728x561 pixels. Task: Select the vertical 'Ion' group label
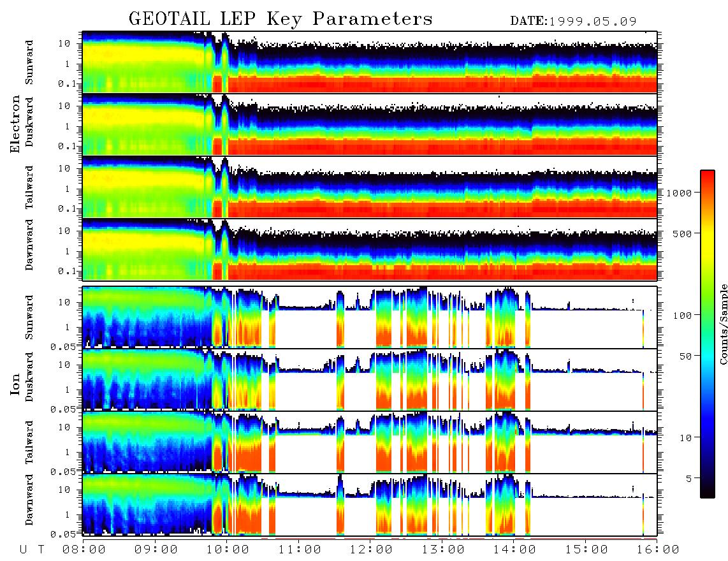[x=15, y=384]
